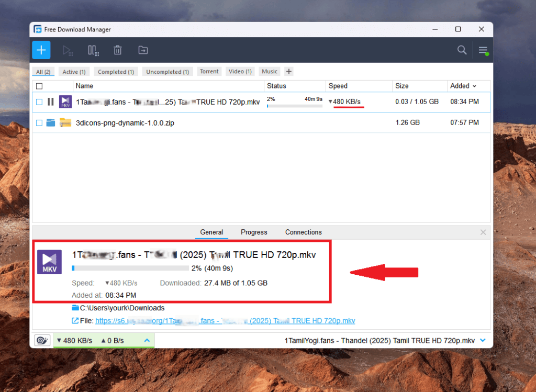This screenshot has width=536, height=392.
Task: Select the Video (1) filter tab
Action: coord(240,71)
